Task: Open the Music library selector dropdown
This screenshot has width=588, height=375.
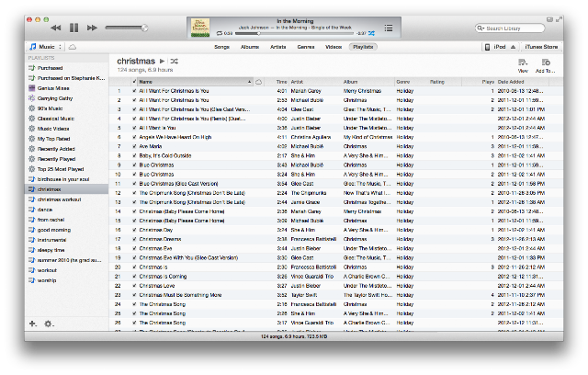Action: coord(45,47)
